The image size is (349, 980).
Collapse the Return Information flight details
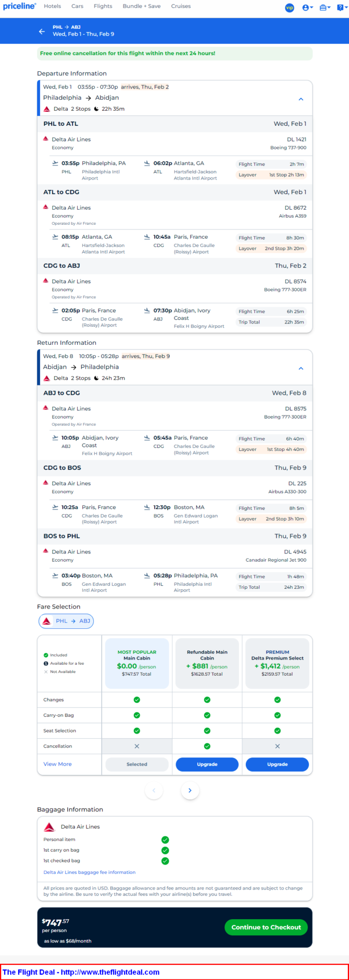301,368
